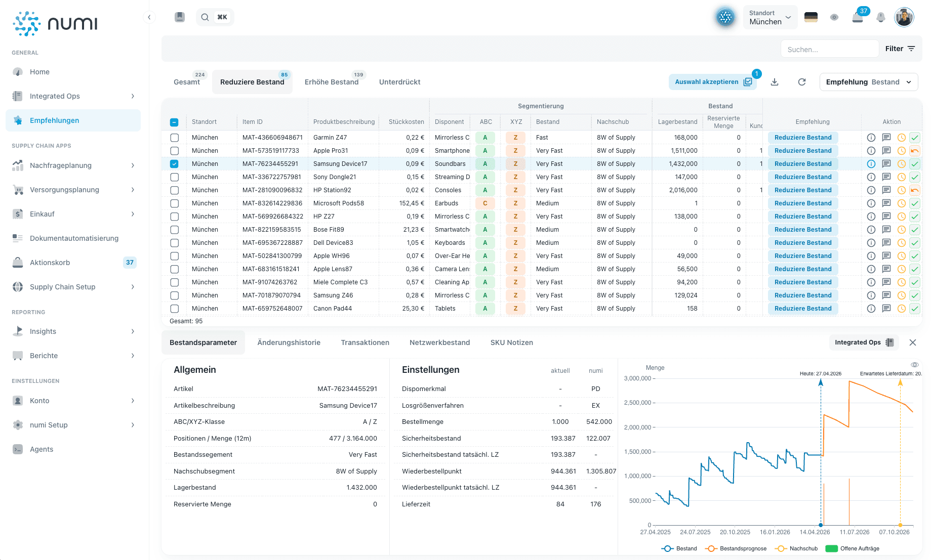This screenshot has height=560, width=931.
Task: Check the Canon Pad44 row checkbox
Action: click(x=175, y=309)
